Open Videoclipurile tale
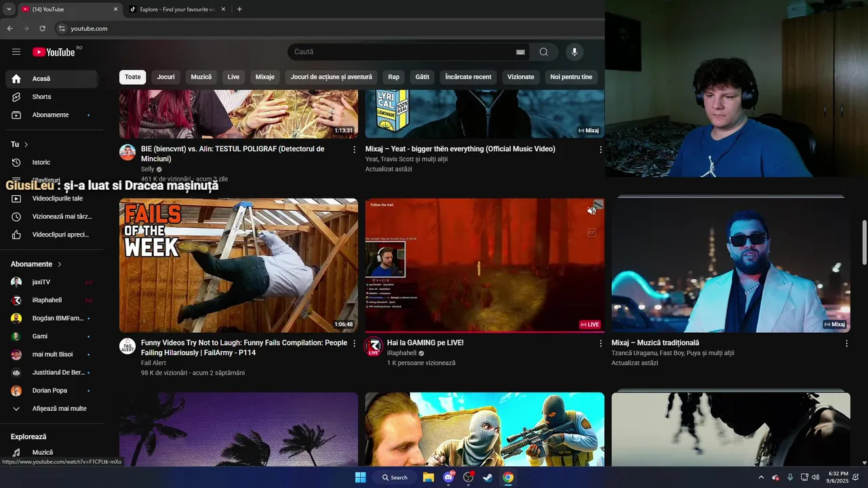The height and width of the screenshot is (488, 868). (x=52, y=199)
